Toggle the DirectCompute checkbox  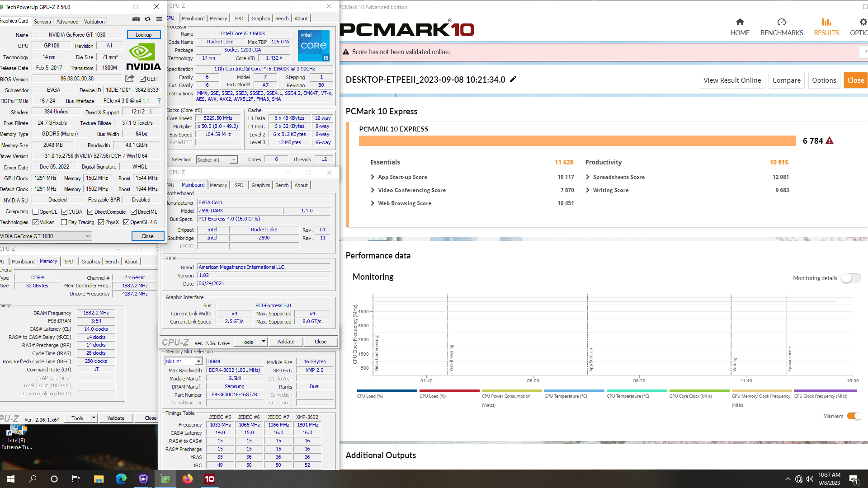[90, 212]
